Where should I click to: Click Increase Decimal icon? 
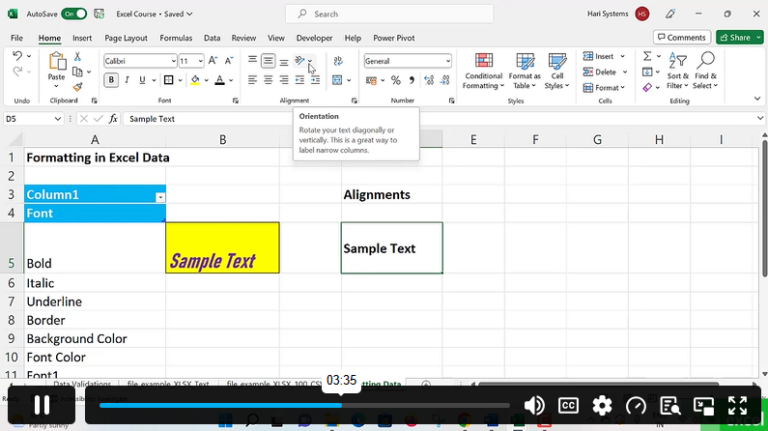429,80
